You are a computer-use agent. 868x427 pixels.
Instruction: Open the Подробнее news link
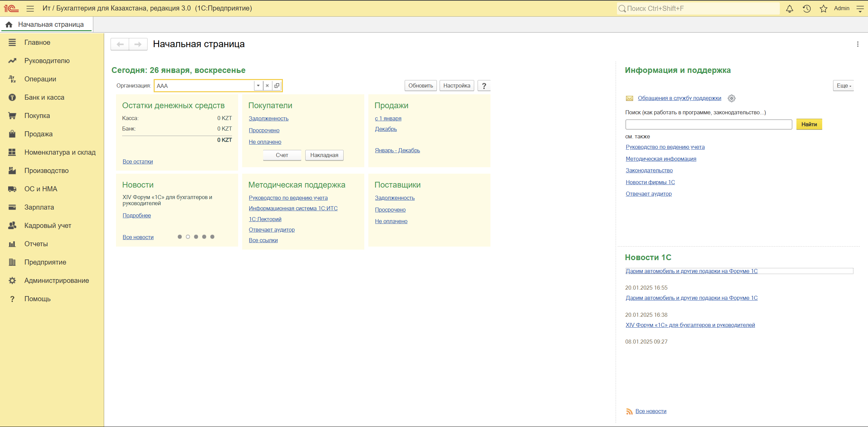[x=137, y=216]
